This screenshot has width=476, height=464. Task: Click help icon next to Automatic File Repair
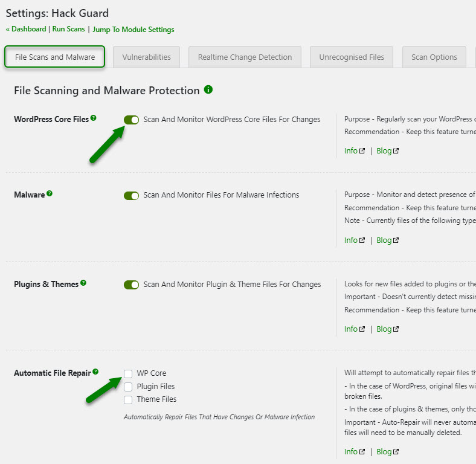[x=95, y=372]
